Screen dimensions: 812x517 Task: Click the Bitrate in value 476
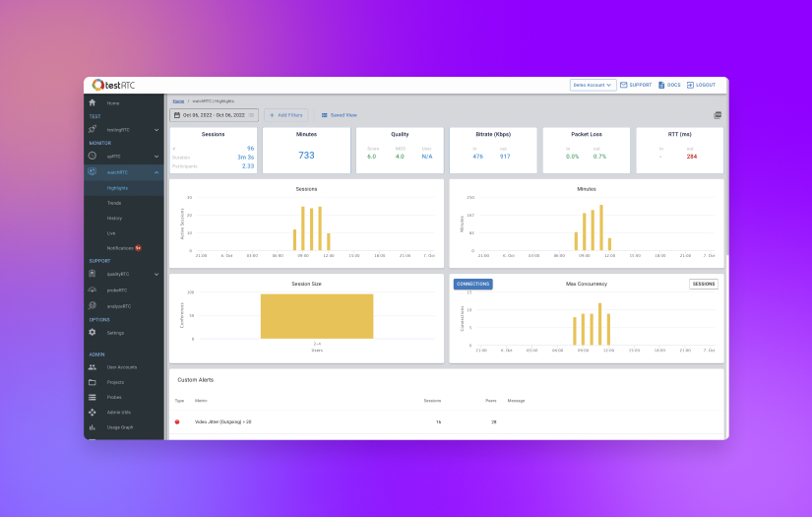pyautogui.click(x=477, y=156)
